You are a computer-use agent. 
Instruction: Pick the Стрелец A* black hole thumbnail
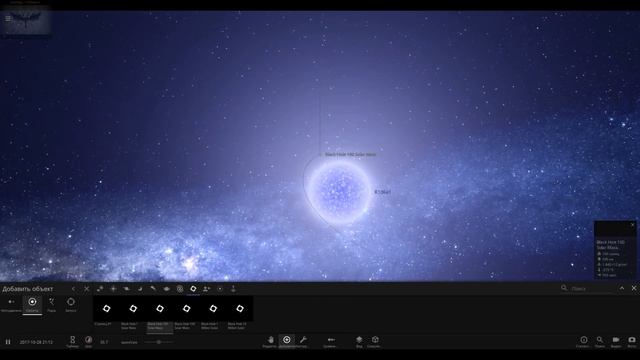tap(107, 309)
